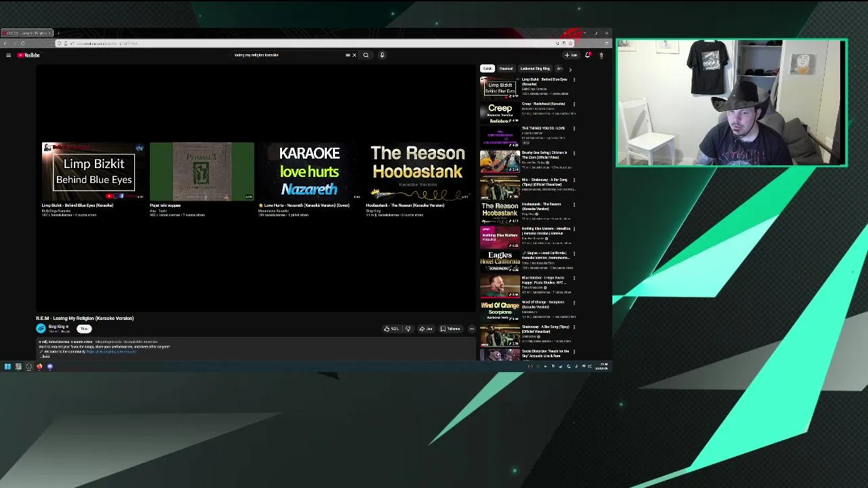This screenshot has height=488, width=868.
Task: Open Firefox from the taskbar
Action: coord(39,367)
